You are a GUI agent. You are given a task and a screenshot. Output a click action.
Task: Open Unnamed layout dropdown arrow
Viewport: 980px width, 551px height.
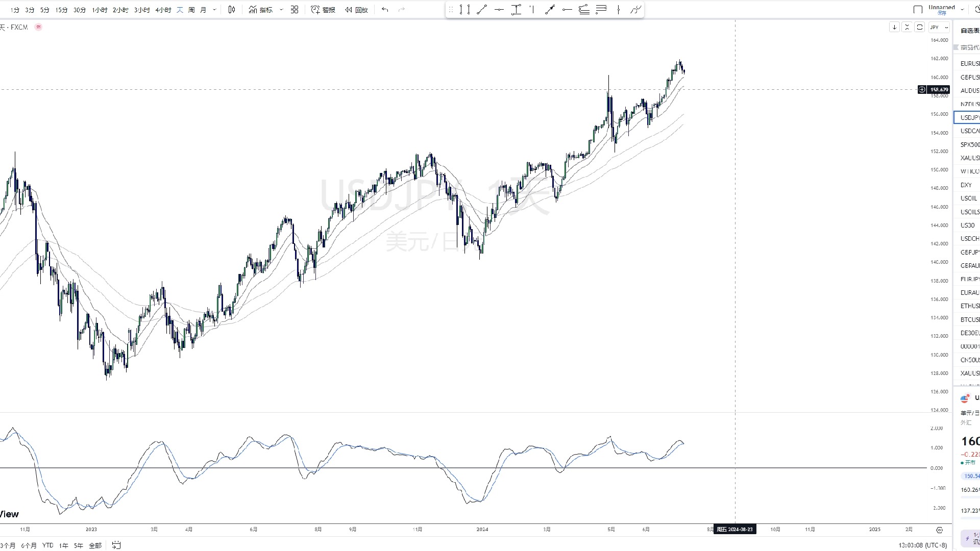pyautogui.click(x=962, y=10)
